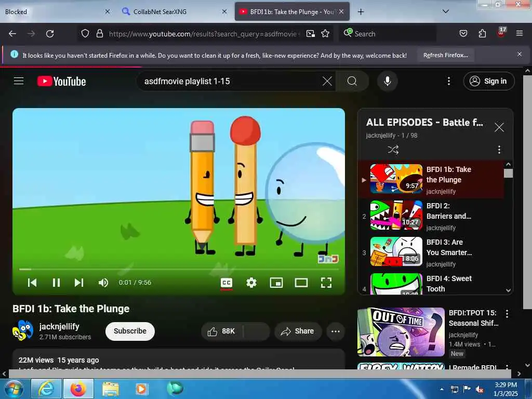The width and height of the screenshot is (532, 399).
Task: Open YouTube settings three-dot menu
Action: click(x=448, y=81)
